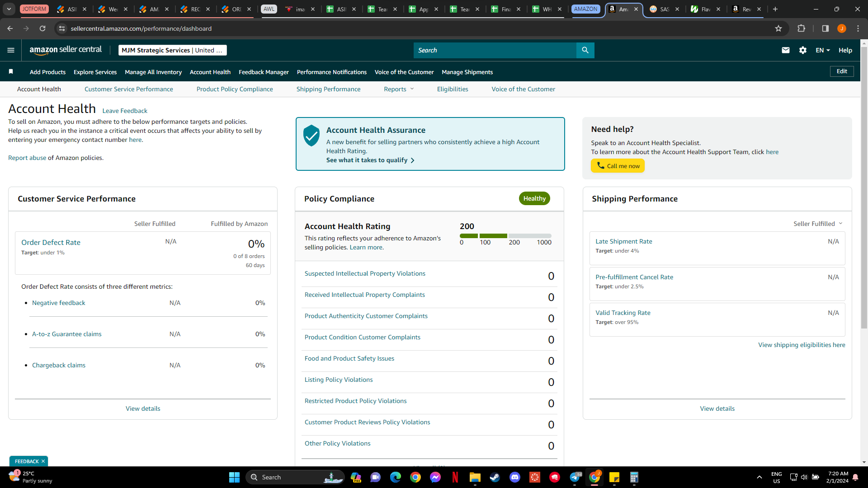Screen dimensions: 868x488
Task: Click Learn more about Account Health Rating
Action: [366, 247]
